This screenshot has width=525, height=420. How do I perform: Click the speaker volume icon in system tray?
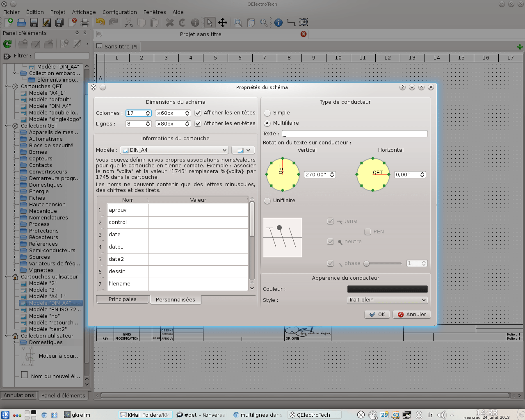tap(441, 415)
